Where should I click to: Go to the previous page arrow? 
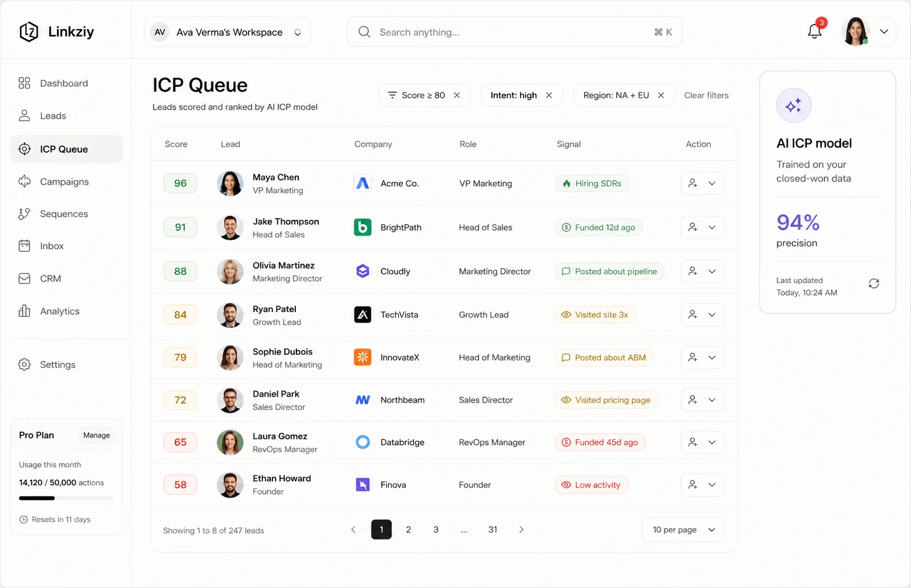pyautogui.click(x=353, y=530)
